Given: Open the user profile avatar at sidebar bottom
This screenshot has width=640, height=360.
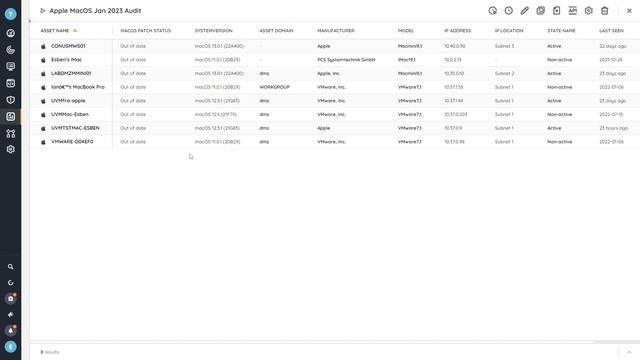Looking at the screenshot, I should click(11, 347).
